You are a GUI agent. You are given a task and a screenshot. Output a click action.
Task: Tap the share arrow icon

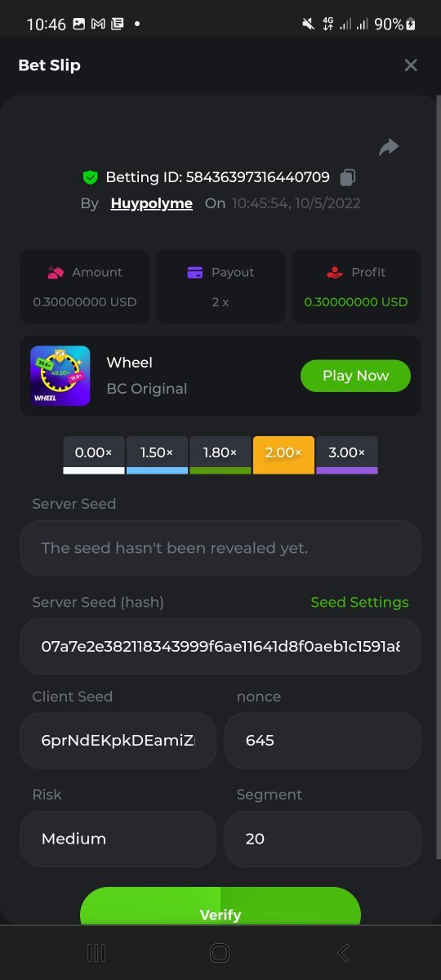coord(389,147)
